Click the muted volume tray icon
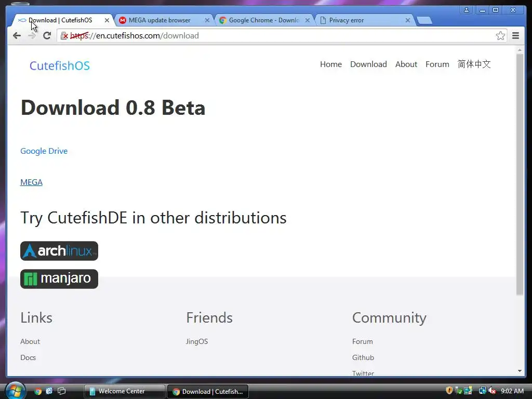This screenshot has height=399, width=532. (x=492, y=391)
